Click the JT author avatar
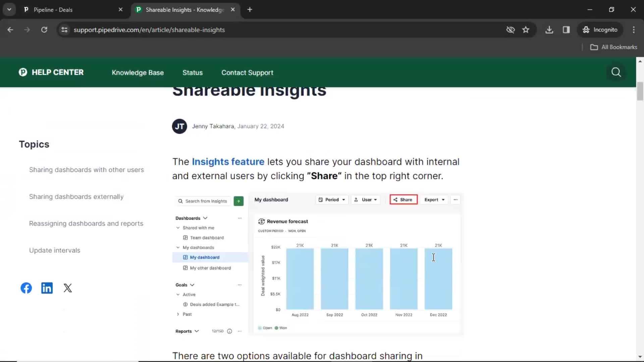This screenshot has height=362, width=644. coord(179,126)
